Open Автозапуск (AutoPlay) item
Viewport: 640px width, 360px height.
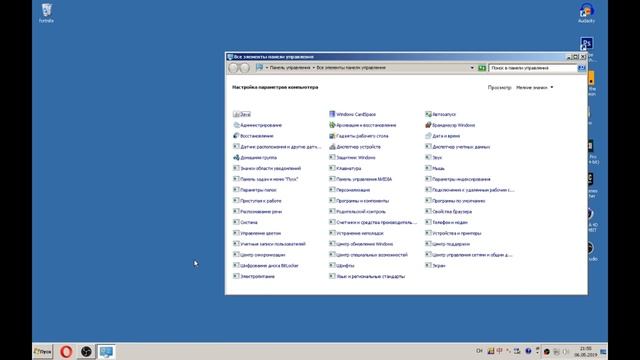pos(441,114)
